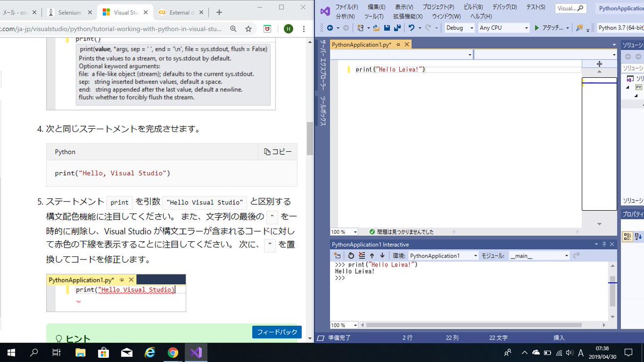
Task: Clear the Interactive window screen icon
Action: point(362,256)
